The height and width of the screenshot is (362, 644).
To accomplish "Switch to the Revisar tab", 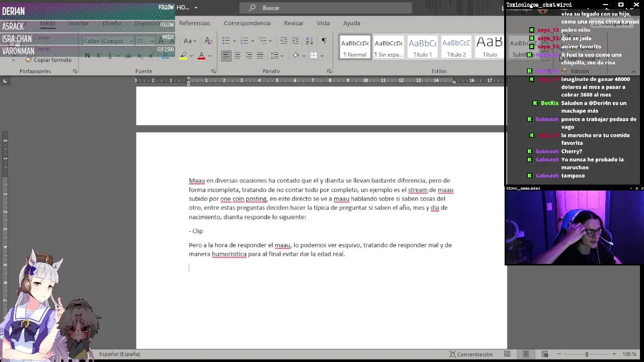I will pos(293,23).
